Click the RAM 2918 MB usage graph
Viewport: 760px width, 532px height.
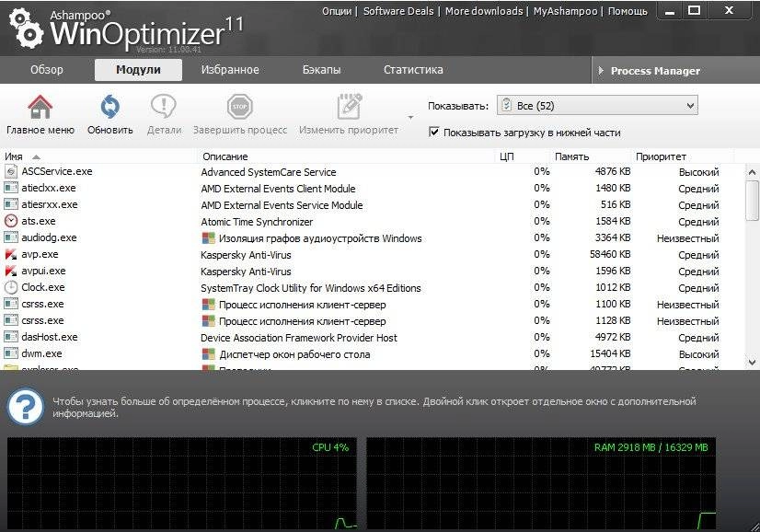[x=541, y=483]
